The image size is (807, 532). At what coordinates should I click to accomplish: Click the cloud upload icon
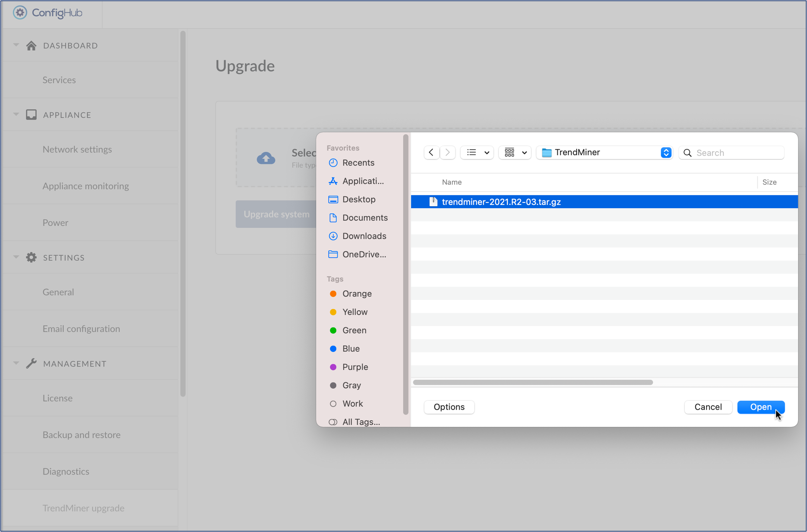(x=266, y=158)
